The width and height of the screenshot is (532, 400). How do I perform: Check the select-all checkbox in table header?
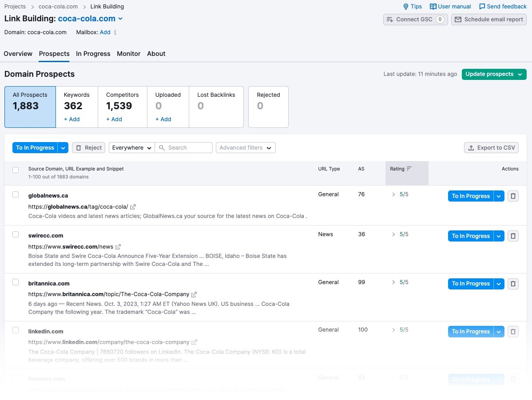coord(16,170)
